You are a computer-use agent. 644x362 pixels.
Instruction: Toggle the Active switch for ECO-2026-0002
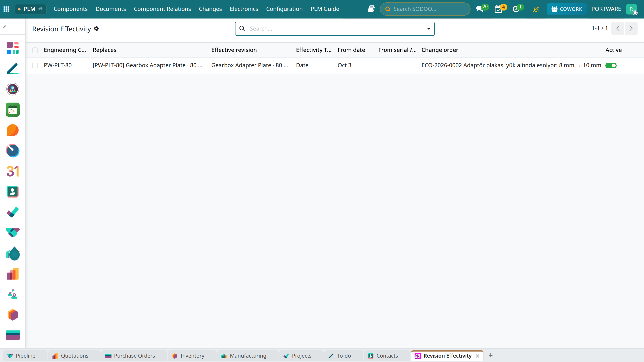pyautogui.click(x=611, y=65)
